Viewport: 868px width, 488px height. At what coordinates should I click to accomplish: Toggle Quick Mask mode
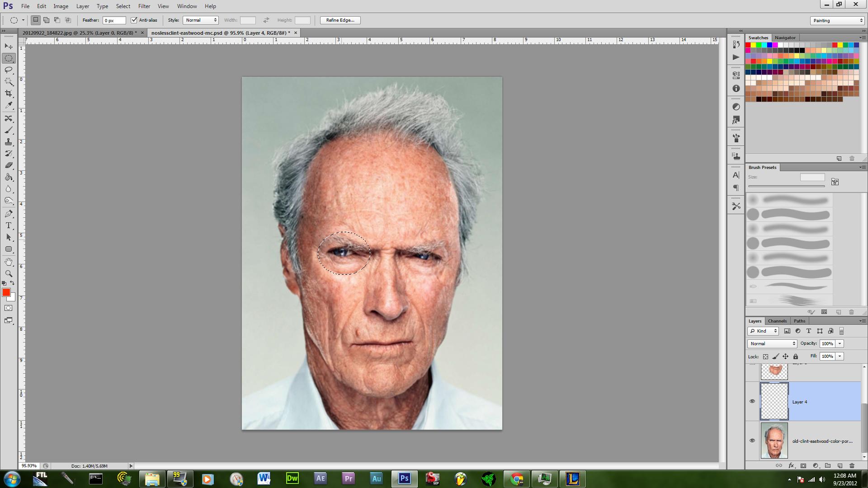point(9,308)
